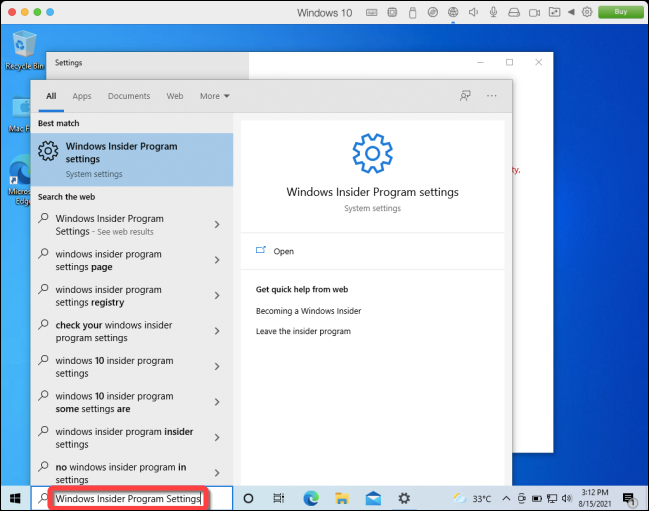The image size is (649, 511).
Task: Switch to the Apps search tab
Action: pos(82,96)
